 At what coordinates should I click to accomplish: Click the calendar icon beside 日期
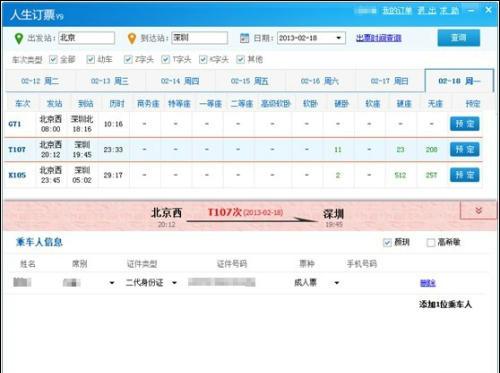click(244, 38)
